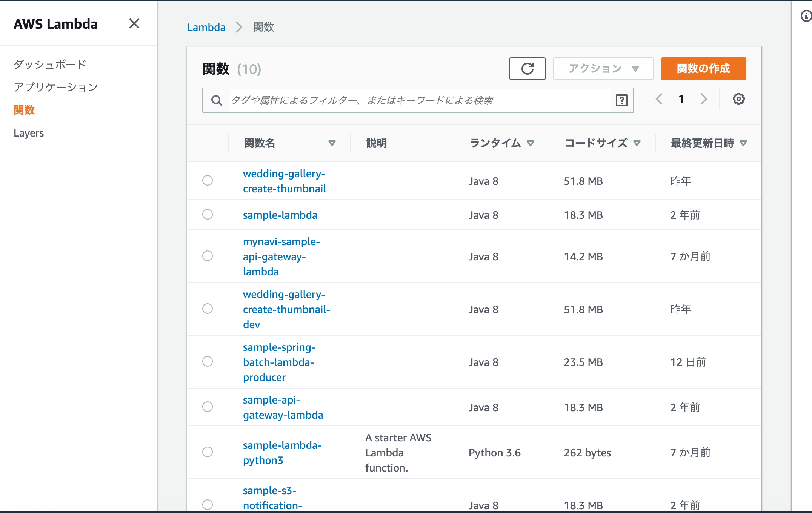Select sample-api-gateway-lambda radio button
The width and height of the screenshot is (812, 513).
coord(208,407)
